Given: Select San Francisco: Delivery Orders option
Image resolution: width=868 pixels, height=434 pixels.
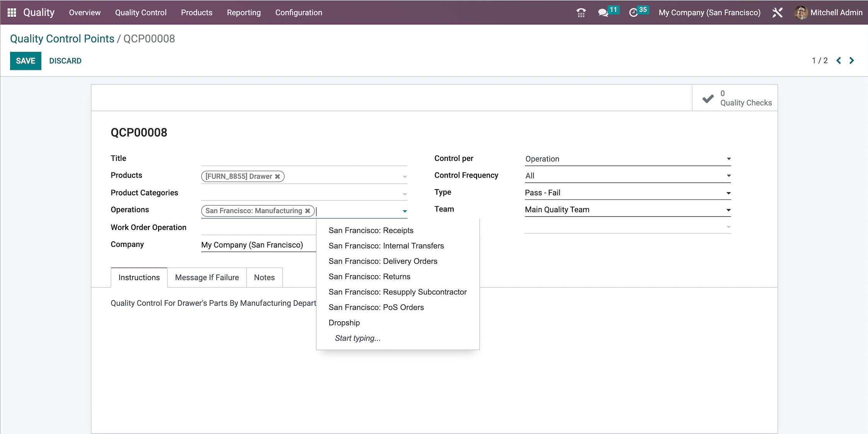Looking at the screenshot, I should point(383,261).
